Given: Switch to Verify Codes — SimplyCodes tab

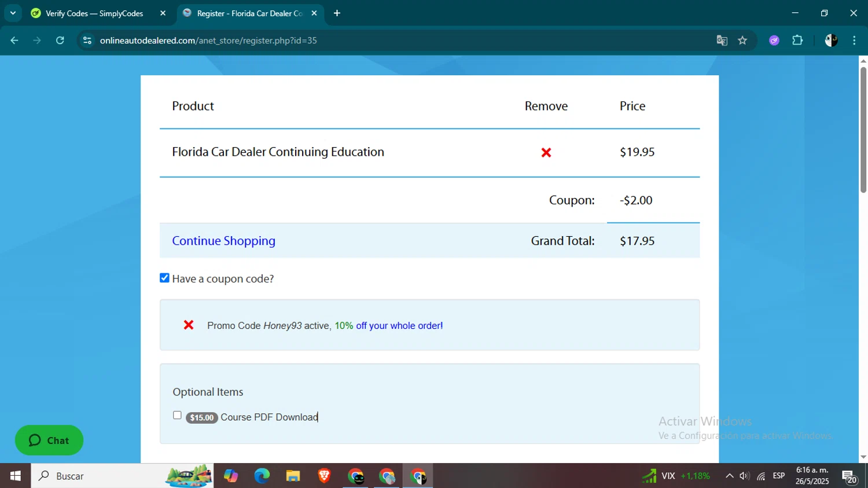Looking at the screenshot, I should click(x=95, y=13).
